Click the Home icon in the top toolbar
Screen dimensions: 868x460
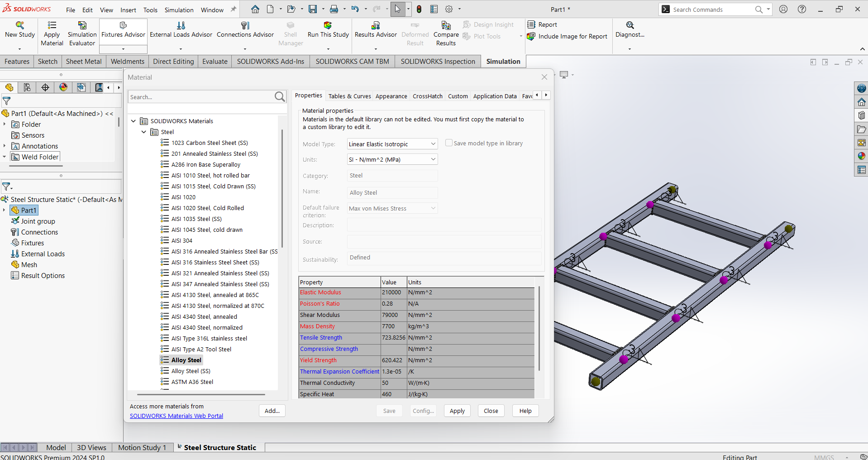pyautogui.click(x=255, y=9)
